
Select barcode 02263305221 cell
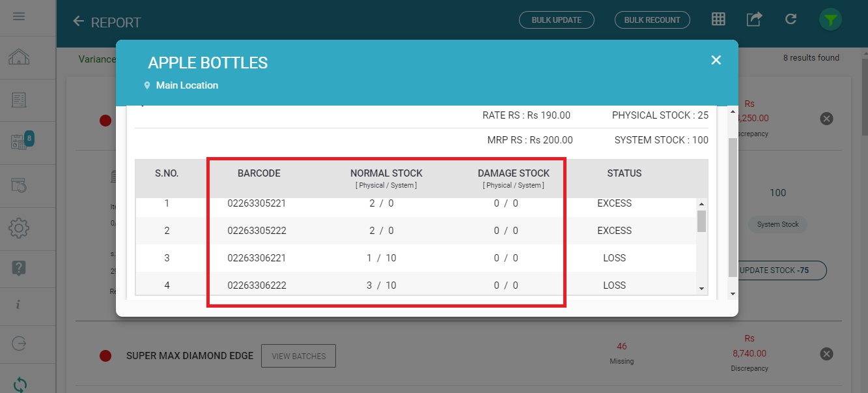coord(257,203)
